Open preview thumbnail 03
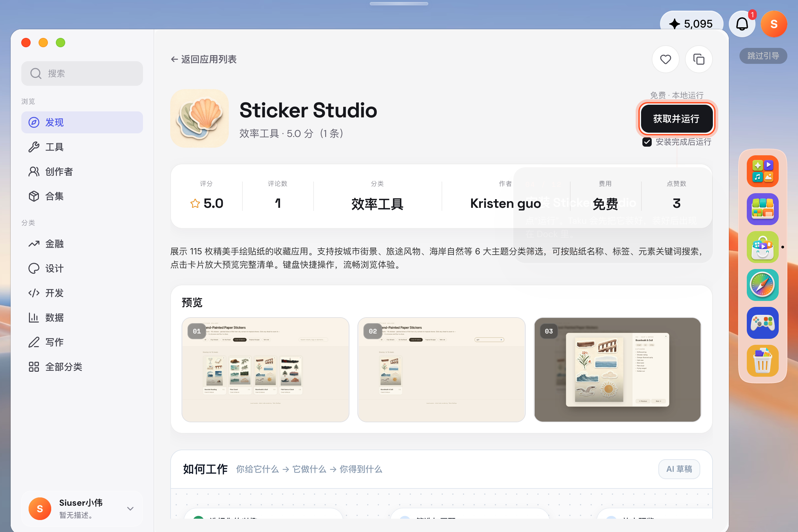 [617, 370]
